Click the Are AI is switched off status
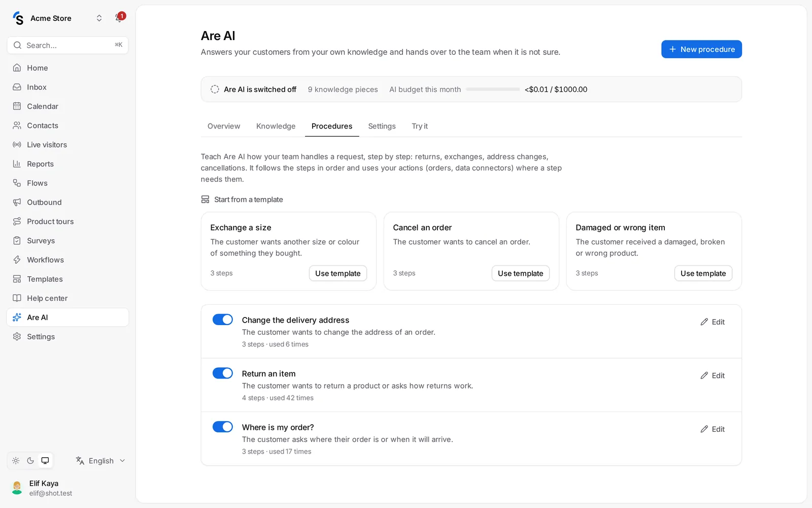The width and height of the screenshot is (812, 508). point(253,89)
